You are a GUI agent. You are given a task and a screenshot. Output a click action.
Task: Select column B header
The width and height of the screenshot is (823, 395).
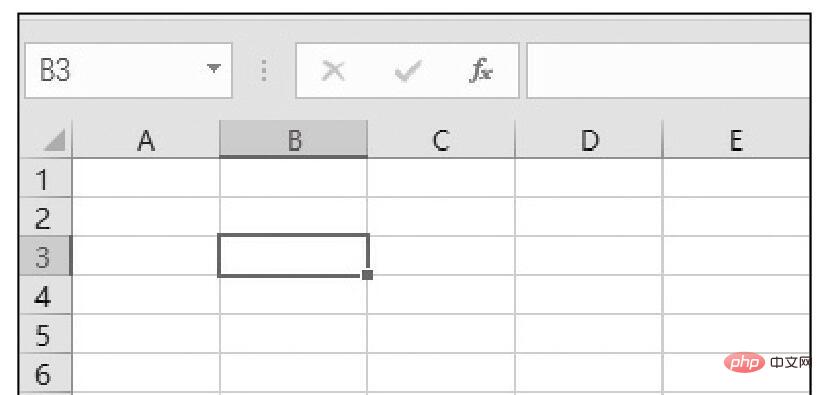[x=293, y=139]
